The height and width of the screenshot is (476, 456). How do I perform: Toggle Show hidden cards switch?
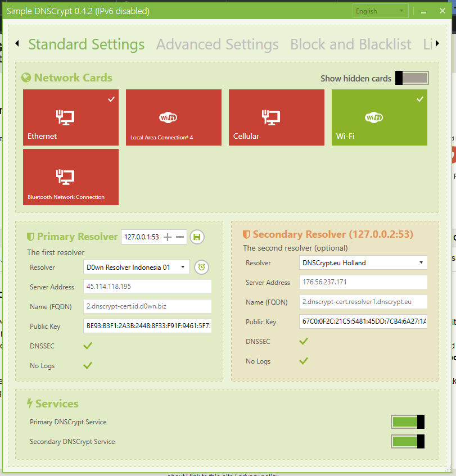pos(412,78)
